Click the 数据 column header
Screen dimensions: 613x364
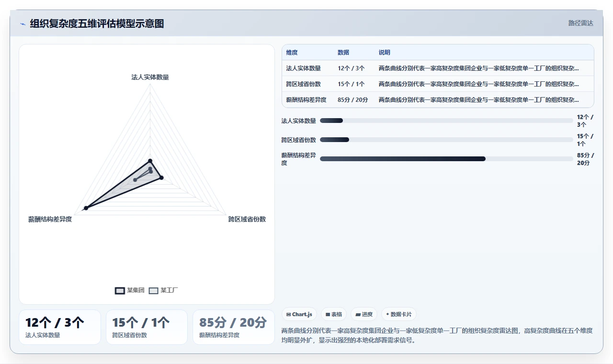343,53
